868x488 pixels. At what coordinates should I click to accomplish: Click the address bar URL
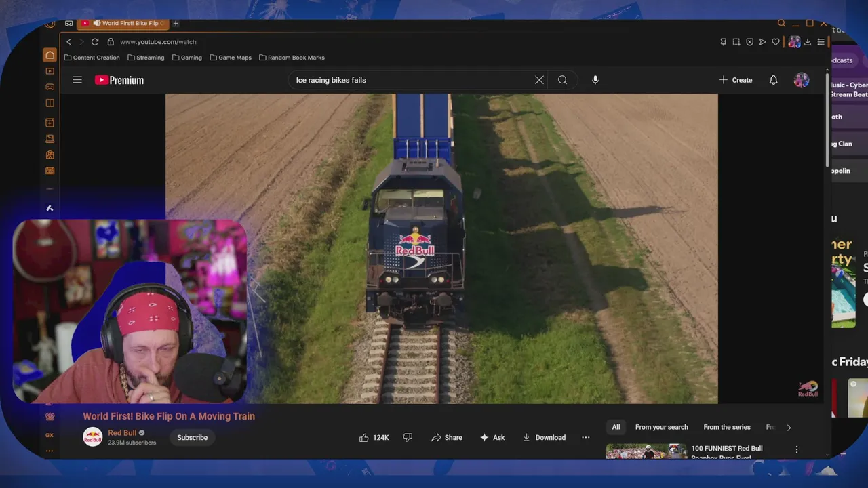point(158,42)
